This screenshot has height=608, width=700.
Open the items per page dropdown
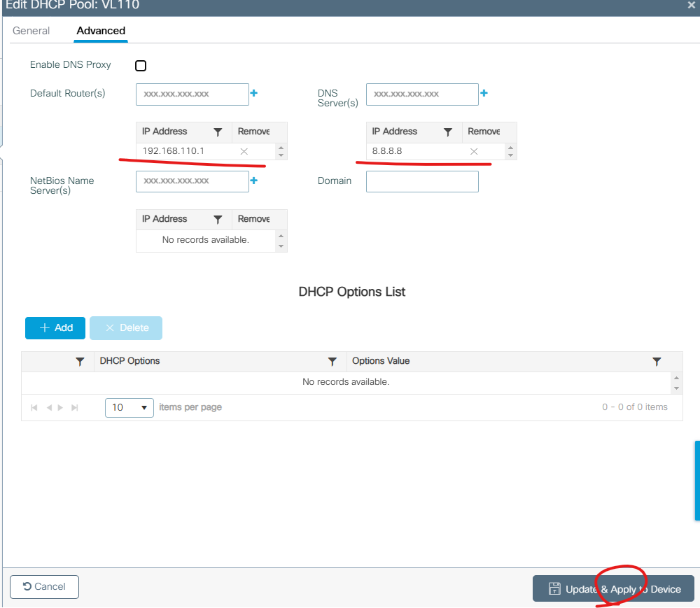click(x=129, y=408)
